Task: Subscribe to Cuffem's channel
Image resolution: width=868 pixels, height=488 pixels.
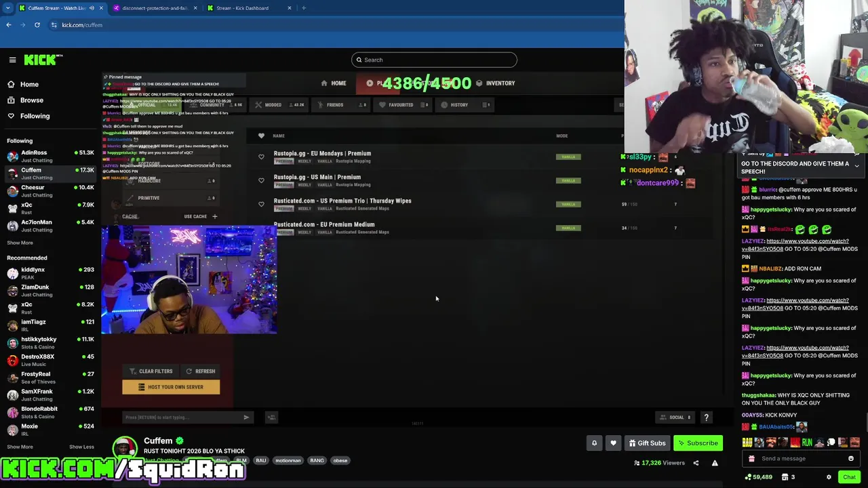Action: click(x=698, y=443)
